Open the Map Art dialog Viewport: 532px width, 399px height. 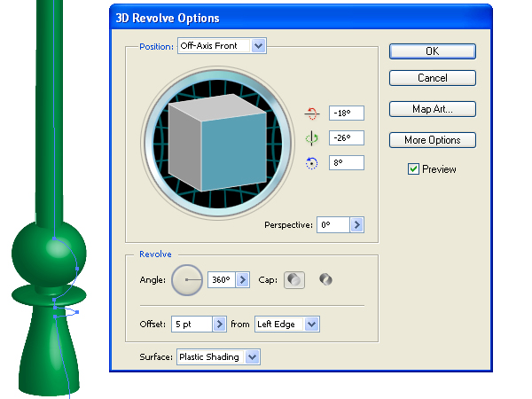point(433,109)
